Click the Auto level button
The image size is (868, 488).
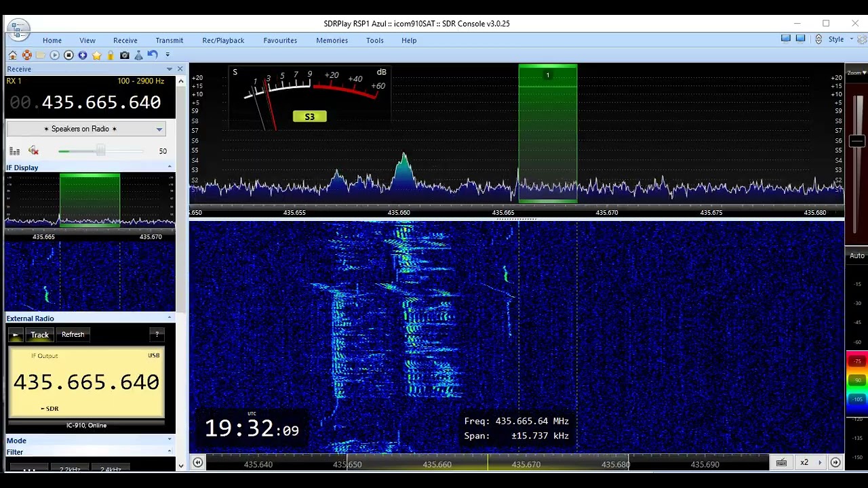pos(856,256)
